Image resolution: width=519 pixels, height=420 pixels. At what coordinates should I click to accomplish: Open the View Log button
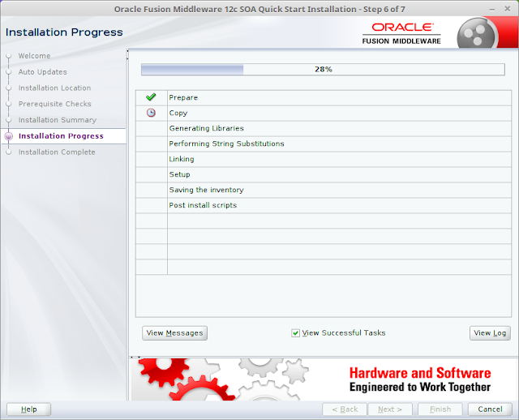pos(490,333)
